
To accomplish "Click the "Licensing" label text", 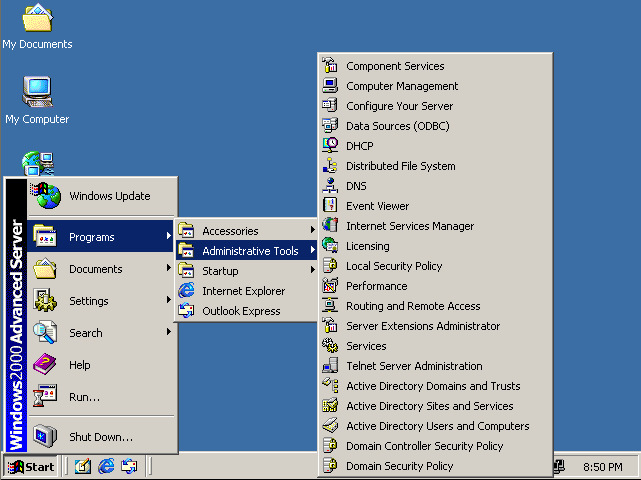I will click(368, 247).
